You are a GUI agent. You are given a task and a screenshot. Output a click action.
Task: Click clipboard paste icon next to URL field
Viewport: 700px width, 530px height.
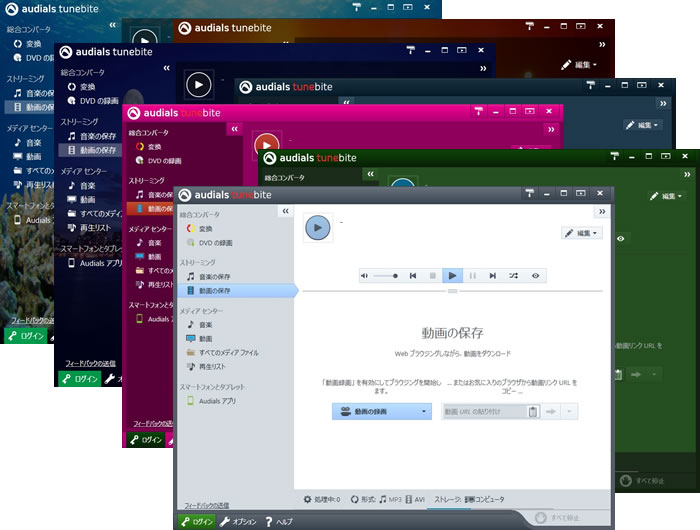[x=533, y=412]
